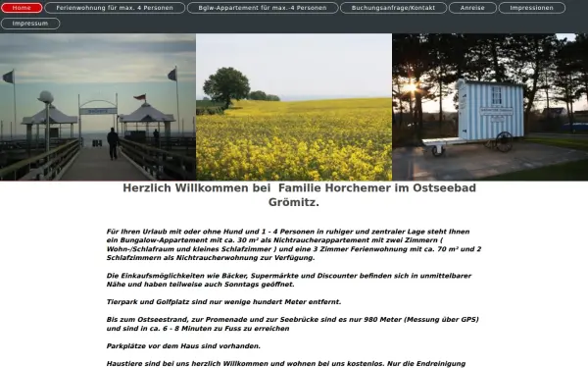
Task: Click the line 'Parkplätze vor dem Haus sind vorhanden.'
Action: click(183, 345)
